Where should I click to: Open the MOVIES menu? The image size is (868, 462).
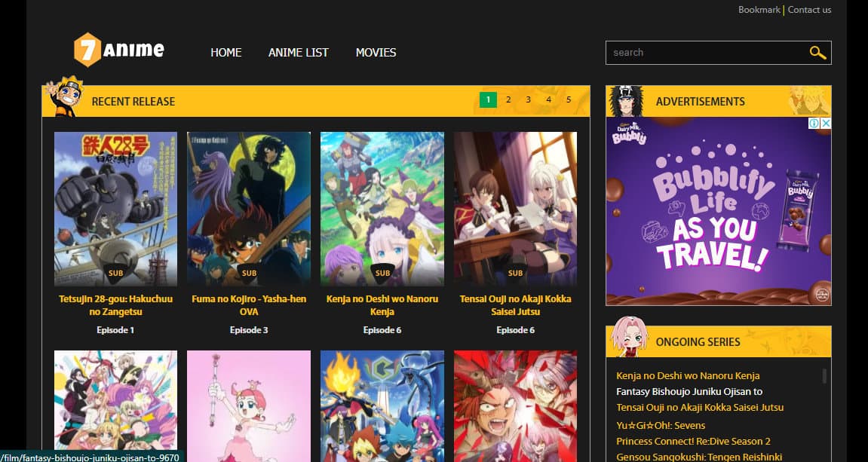[376, 53]
